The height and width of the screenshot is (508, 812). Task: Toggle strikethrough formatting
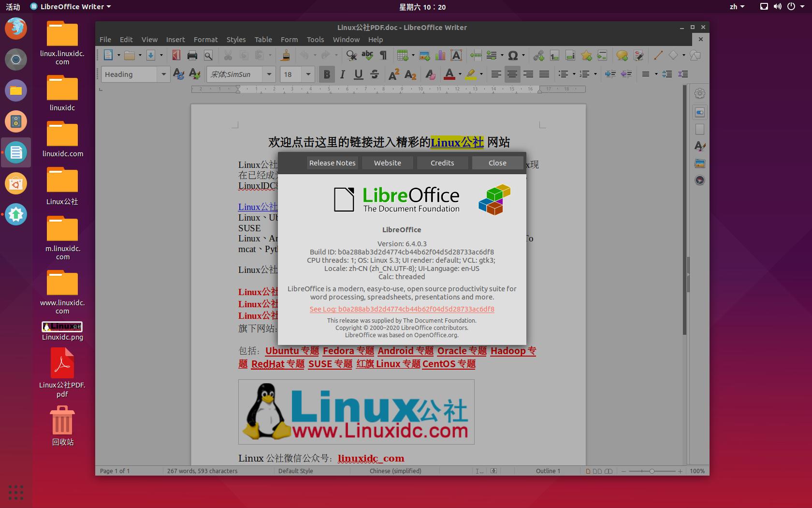click(x=374, y=74)
